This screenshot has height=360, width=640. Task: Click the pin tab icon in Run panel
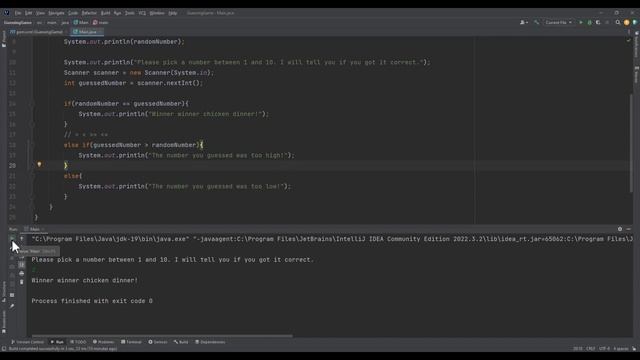coord(12,306)
